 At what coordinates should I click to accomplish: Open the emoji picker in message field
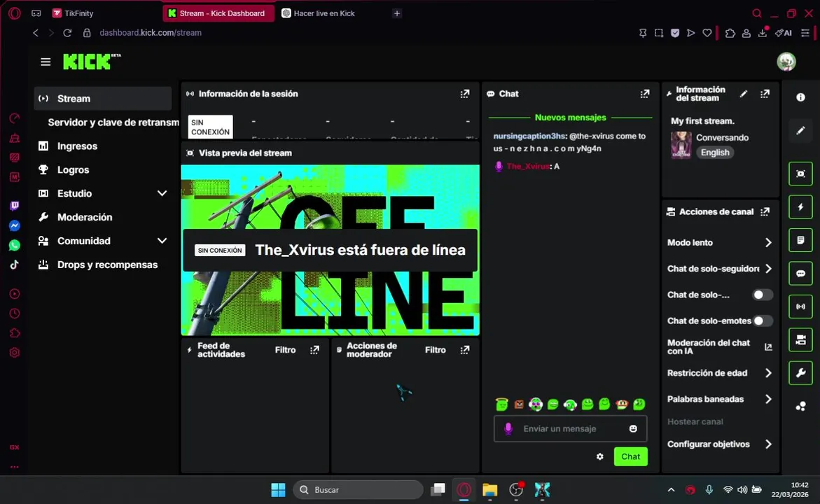tap(633, 428)
